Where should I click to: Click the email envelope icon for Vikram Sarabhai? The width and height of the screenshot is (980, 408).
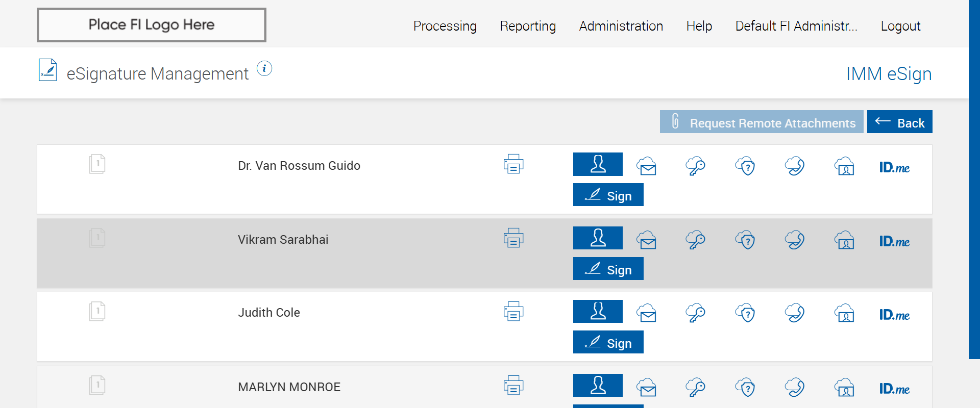tap(647, 240)
